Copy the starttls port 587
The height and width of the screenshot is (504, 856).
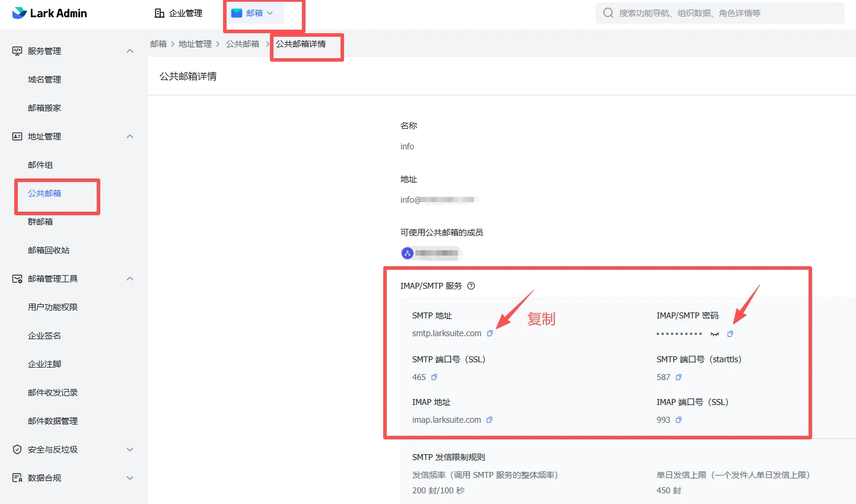point(678,377)
